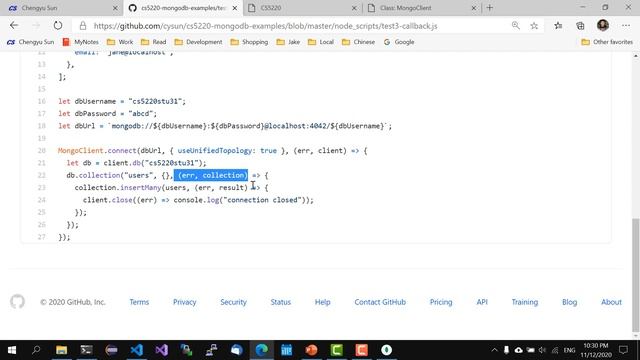Open the Contact GitHub footer link
The width and height of the screenshot is (640, 360).
pos(380,302)
